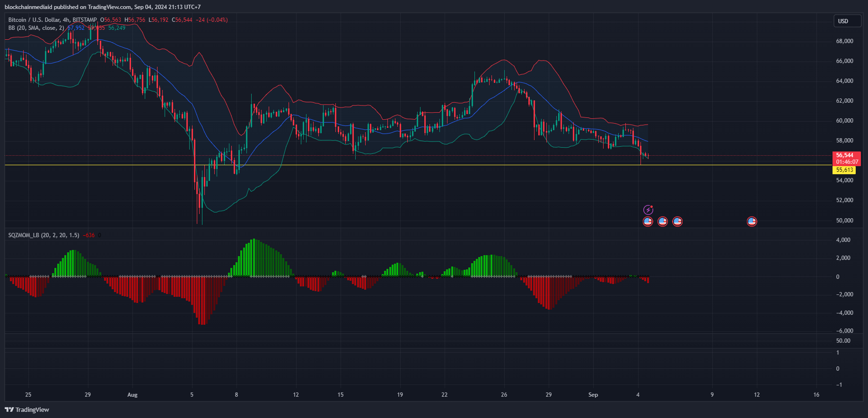Select the yellow 55,613 price line label

pos(844,170)
